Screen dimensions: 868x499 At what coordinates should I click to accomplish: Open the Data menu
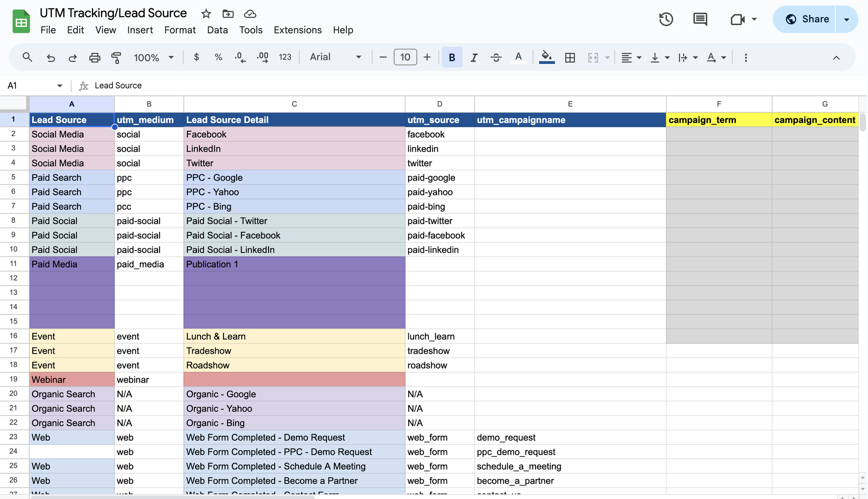click(x=217, y=30)
